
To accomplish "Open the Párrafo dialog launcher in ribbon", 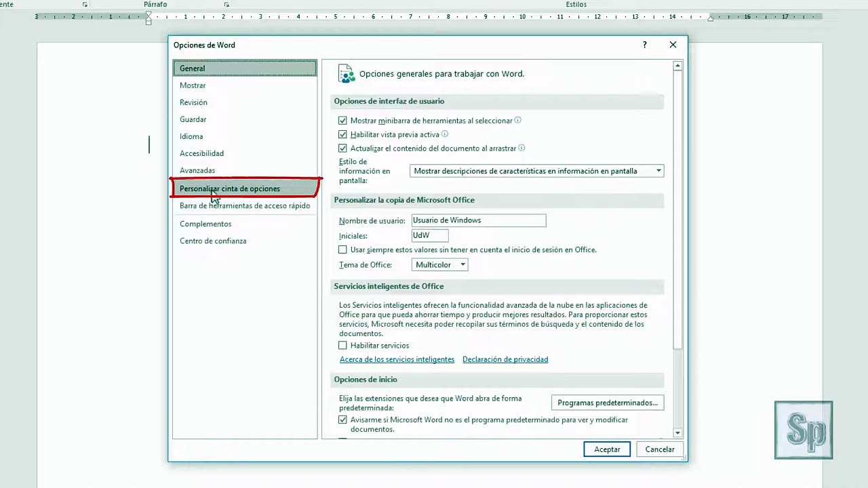I will tap(226, 5).
